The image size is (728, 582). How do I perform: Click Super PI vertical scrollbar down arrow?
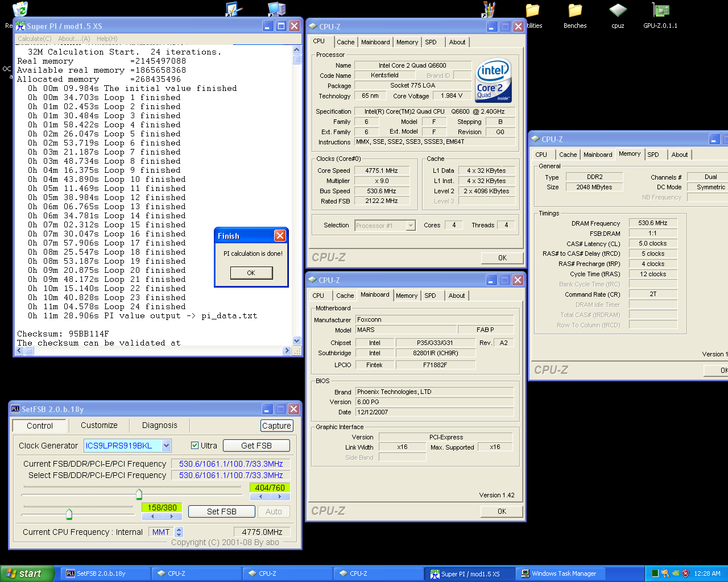pos(296,341)
